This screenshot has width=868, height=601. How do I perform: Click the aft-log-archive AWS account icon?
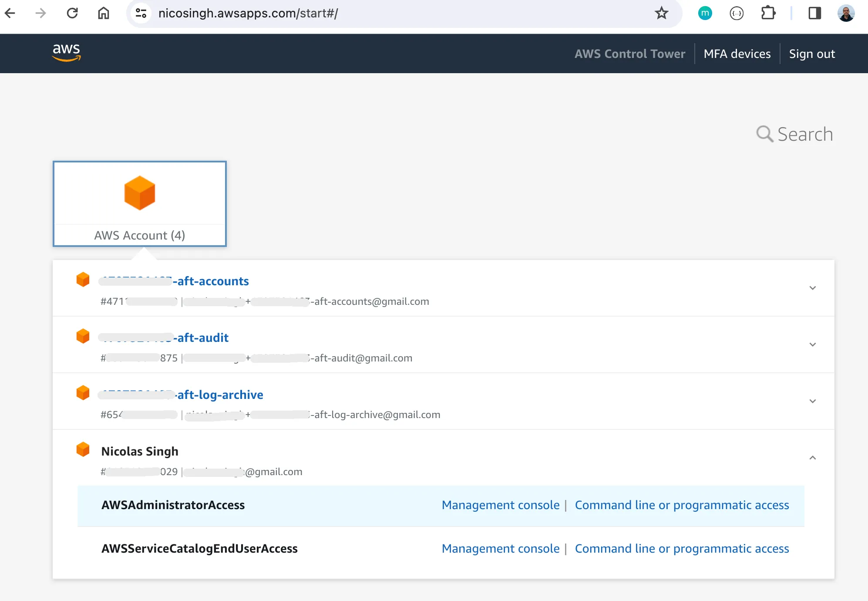click(x=82, y=395)
